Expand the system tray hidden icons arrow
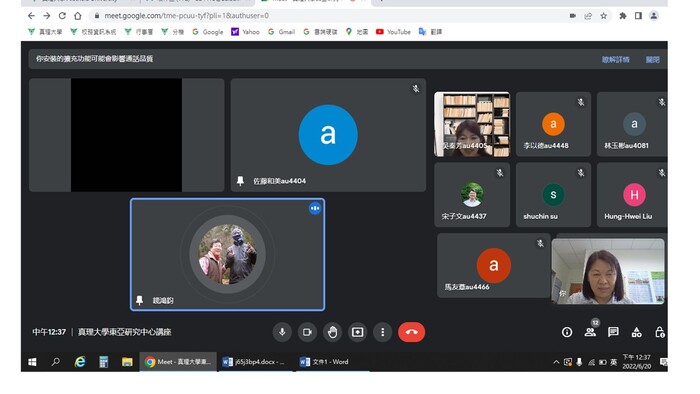The height and width of the screenshot is (394, 700). click(x=556, y=362)
